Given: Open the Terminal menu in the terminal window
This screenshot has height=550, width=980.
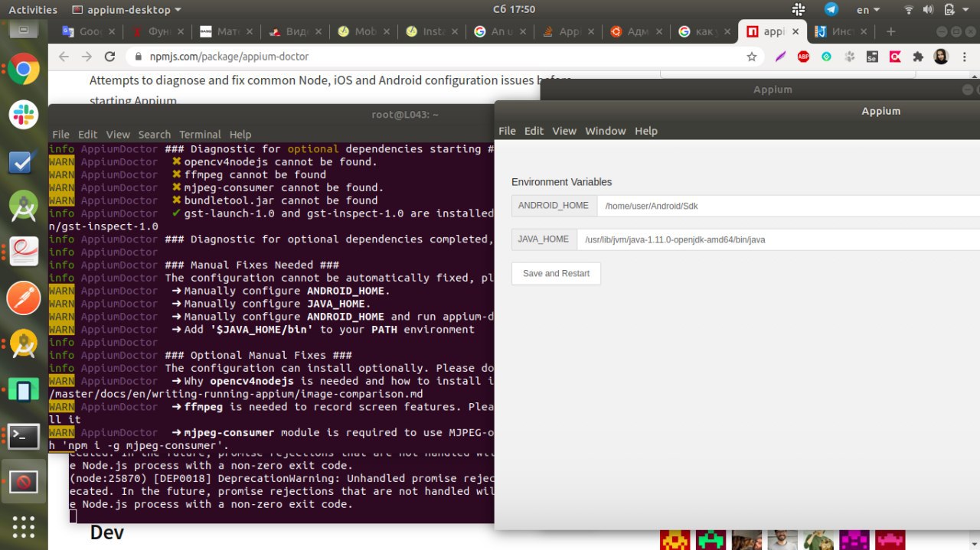Looking at the screenshot, I should tap(200, 134).
